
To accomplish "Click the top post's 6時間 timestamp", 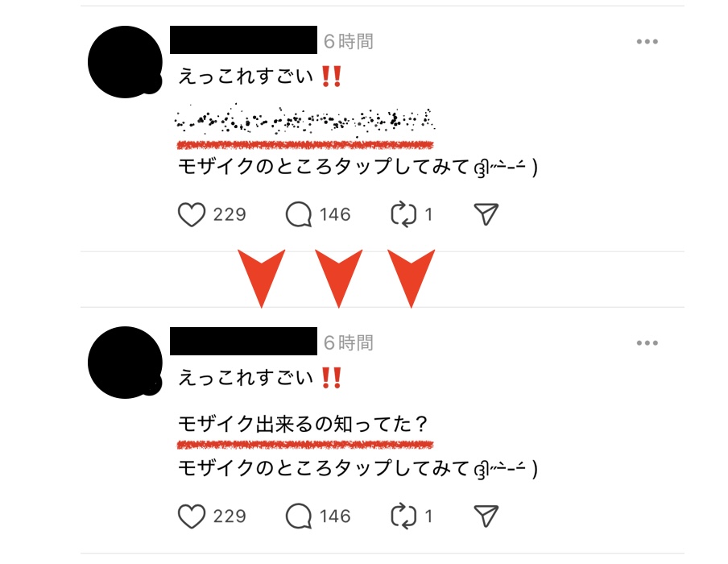I will tap(349, 41).
